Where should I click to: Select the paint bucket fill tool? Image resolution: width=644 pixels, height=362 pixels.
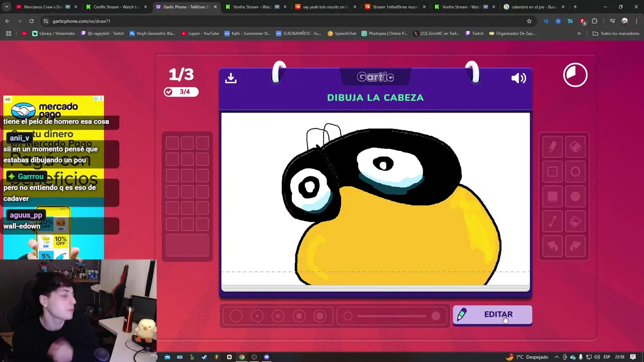[x=575, y=221]
